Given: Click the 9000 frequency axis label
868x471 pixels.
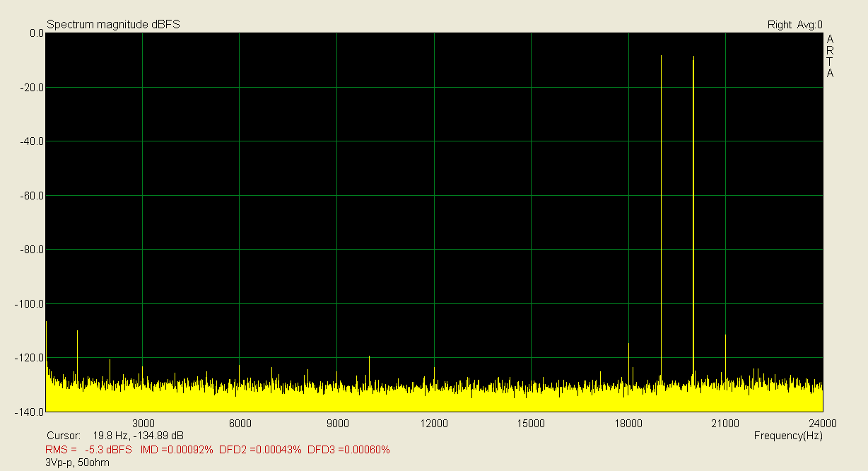Looking at the screenshot, I should coord(337,423).
